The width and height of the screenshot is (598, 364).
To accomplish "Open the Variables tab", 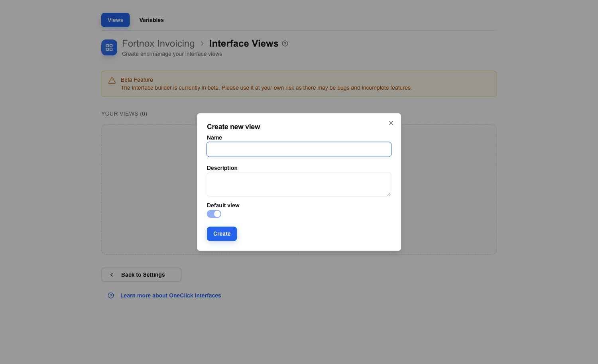I will point(151,20).
